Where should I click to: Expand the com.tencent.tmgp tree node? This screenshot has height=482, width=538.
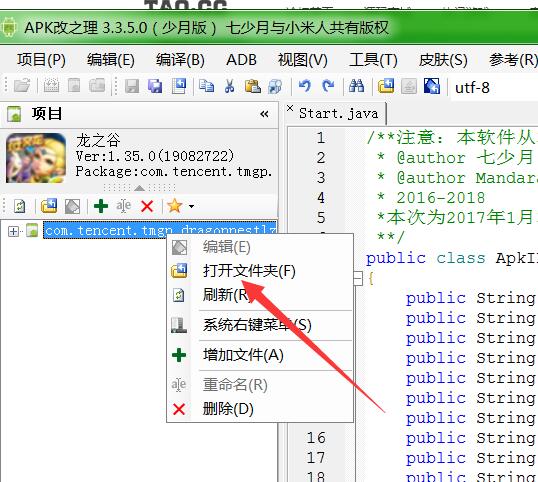pyautogui.click(x=13, y=231)
